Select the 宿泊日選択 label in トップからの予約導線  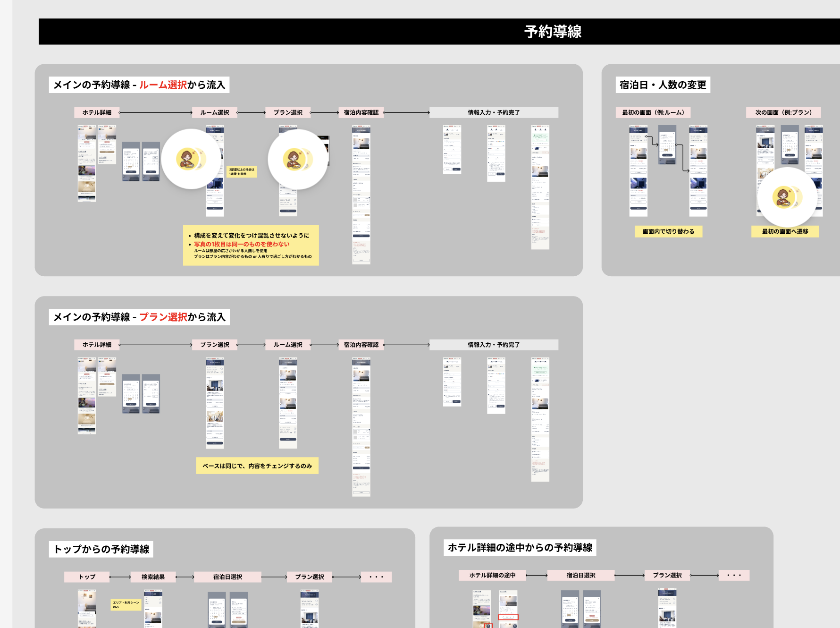coord(227,577)
